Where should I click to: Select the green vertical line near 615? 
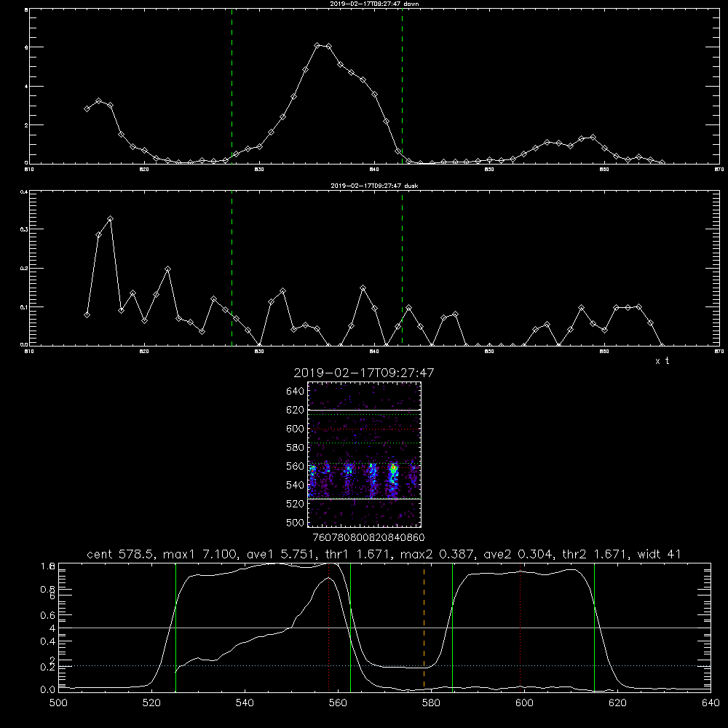click(594, 627)
